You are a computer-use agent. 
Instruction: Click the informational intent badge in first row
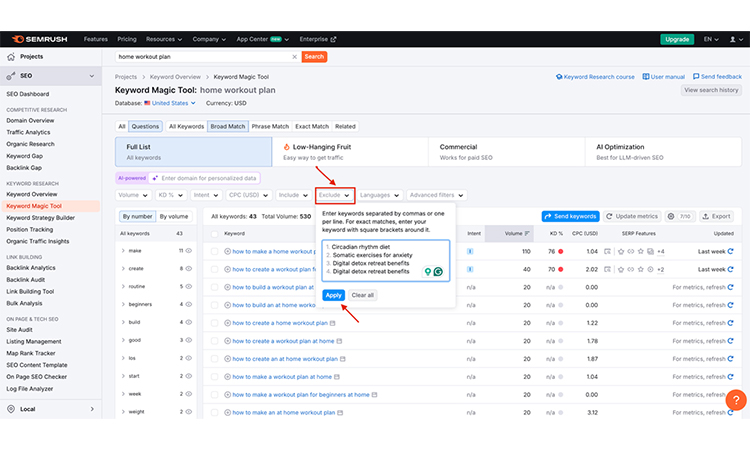point(470,251)
